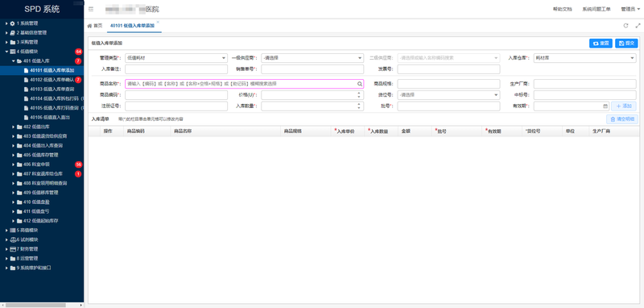Click the red 64 badge on 4 低值模块
The image size is (644, 308).
pos(78,52)
